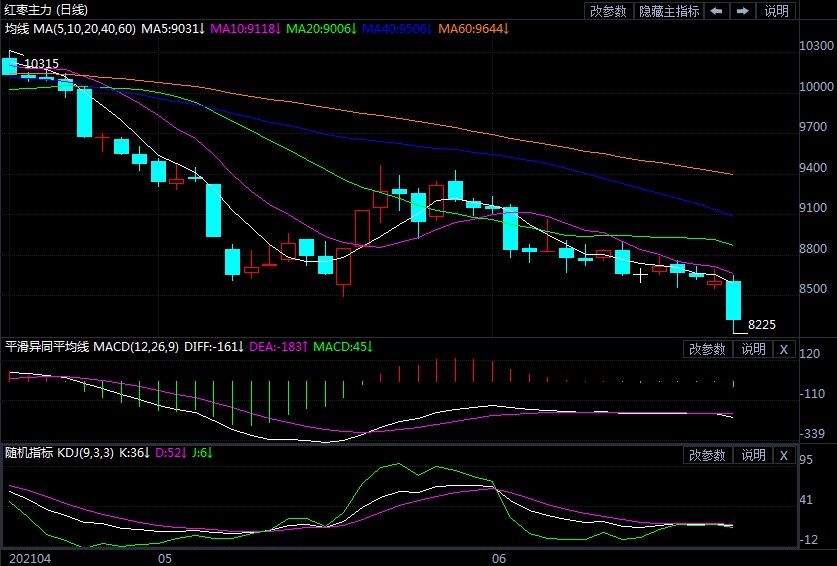Open 说明 for the MACD panel
837x566 pixels.
coord(753,350)
